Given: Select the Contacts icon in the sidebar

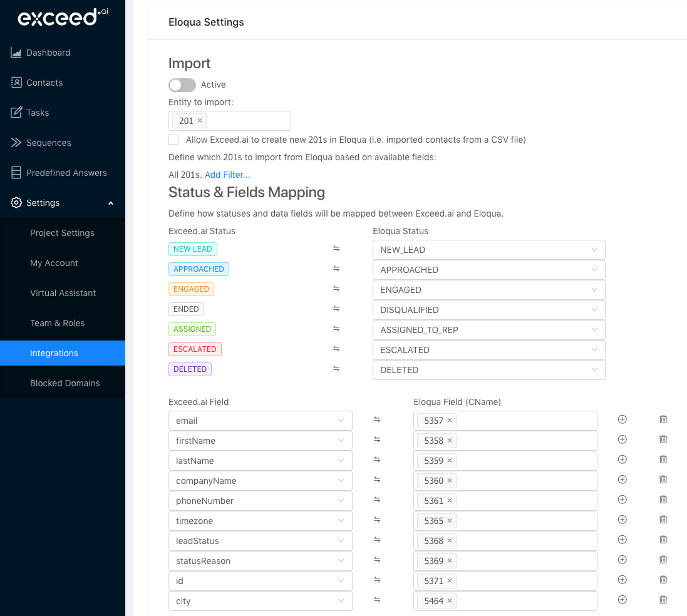Looking at the screenshot, I should coord(16,83).
